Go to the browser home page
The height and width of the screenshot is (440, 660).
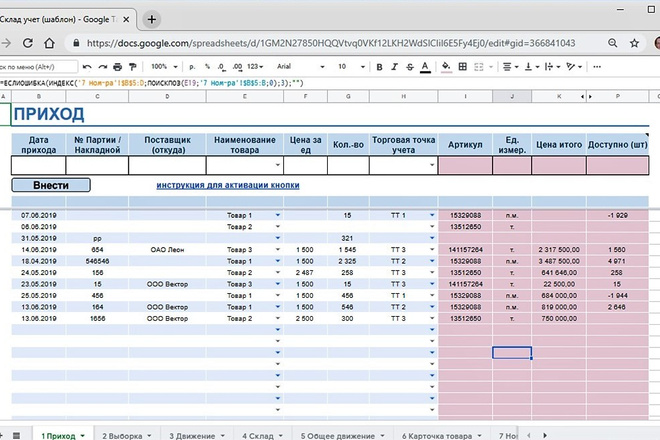tap(50, 43)
